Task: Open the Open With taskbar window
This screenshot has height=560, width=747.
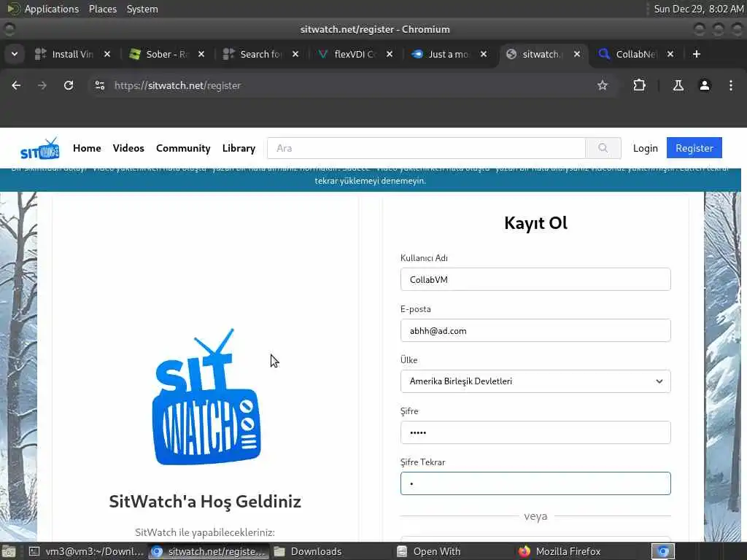Action: pos(429,551)
